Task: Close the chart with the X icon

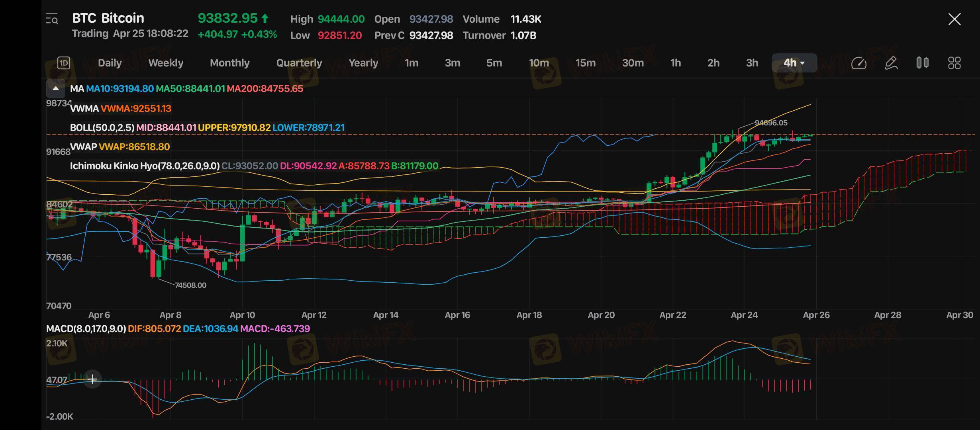Action: 955,19
